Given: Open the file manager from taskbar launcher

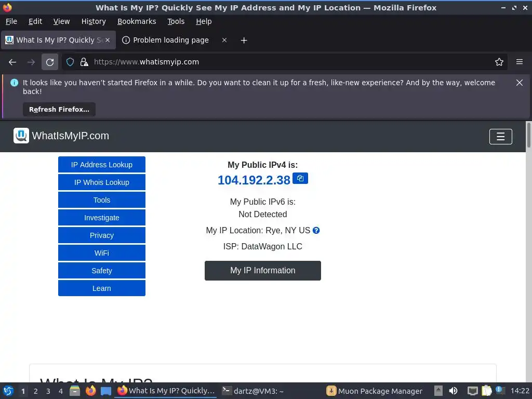Looking at the screenshot, I should pos(75,391).
